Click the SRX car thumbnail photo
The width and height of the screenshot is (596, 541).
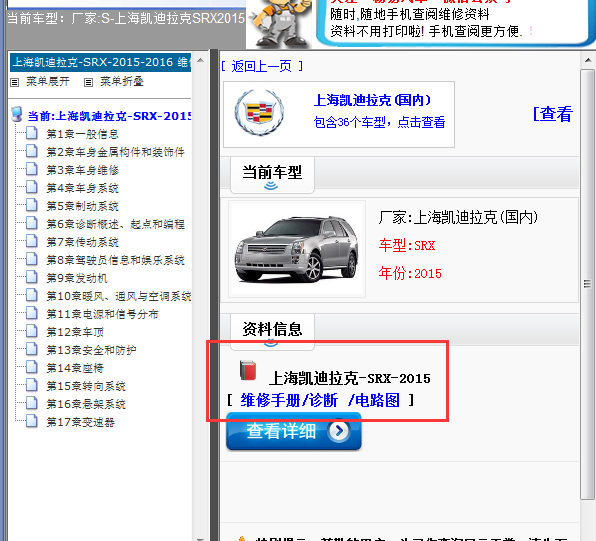(297, 249)
